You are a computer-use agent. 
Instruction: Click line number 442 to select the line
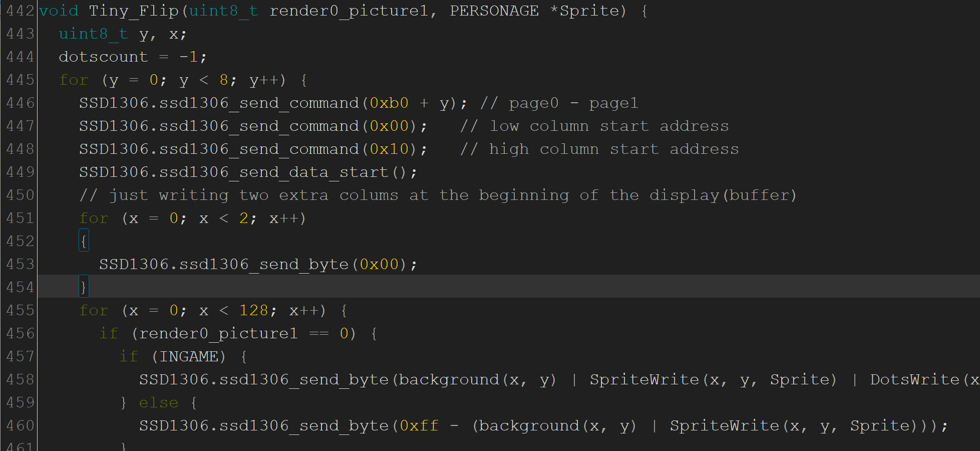point(19,10)
